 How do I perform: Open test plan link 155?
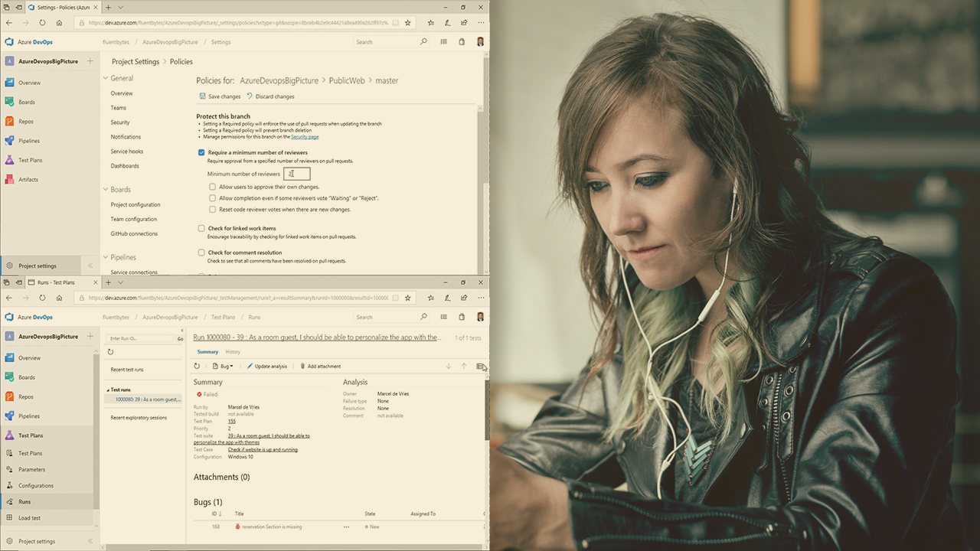pos(231,421)
